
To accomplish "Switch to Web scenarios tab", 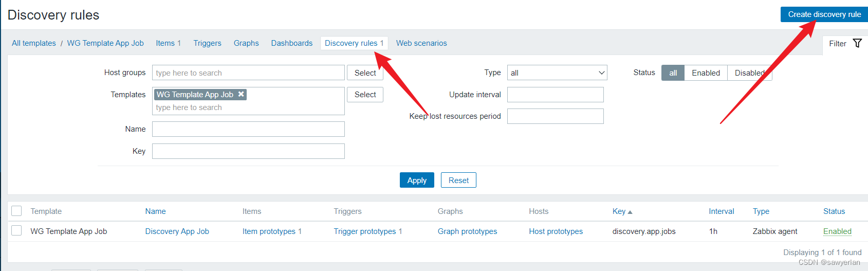I will (421, 43).
